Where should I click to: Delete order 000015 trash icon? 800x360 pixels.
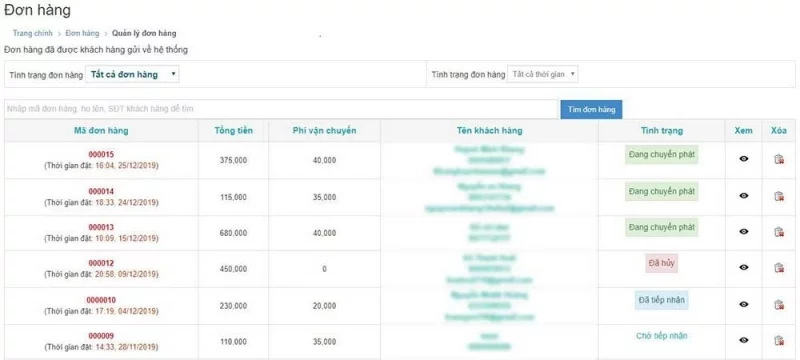[x=779, y=159]
